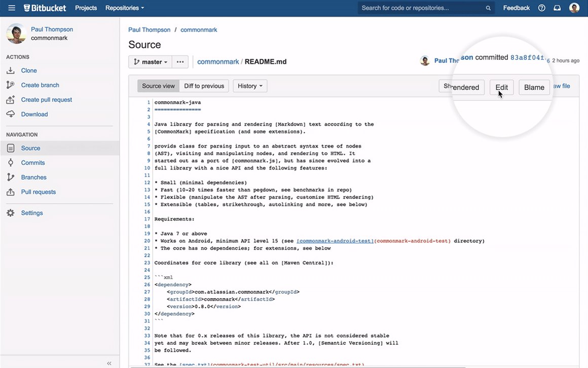Click the Bitbucket logo
The image size is (588, 368).
pos(45,8)
